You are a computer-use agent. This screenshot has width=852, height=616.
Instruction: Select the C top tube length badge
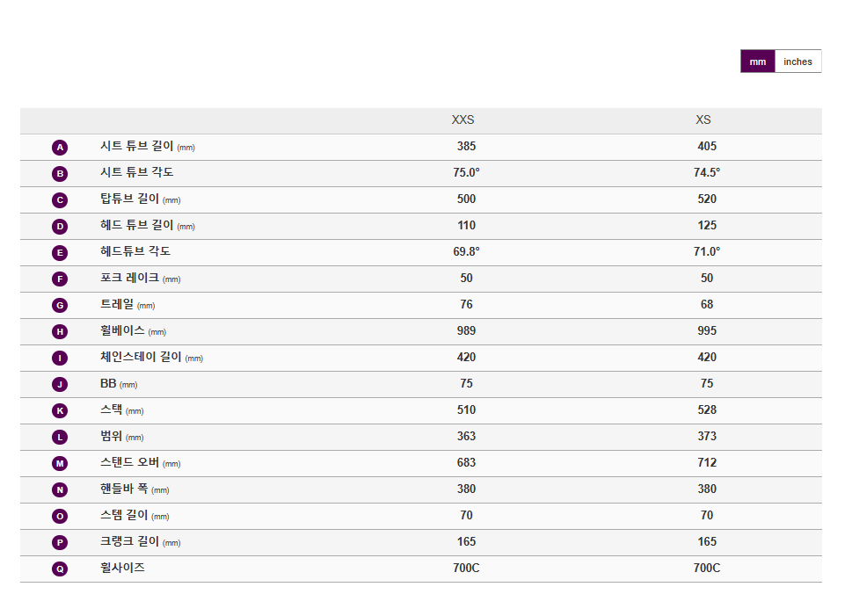pos(60,199)
